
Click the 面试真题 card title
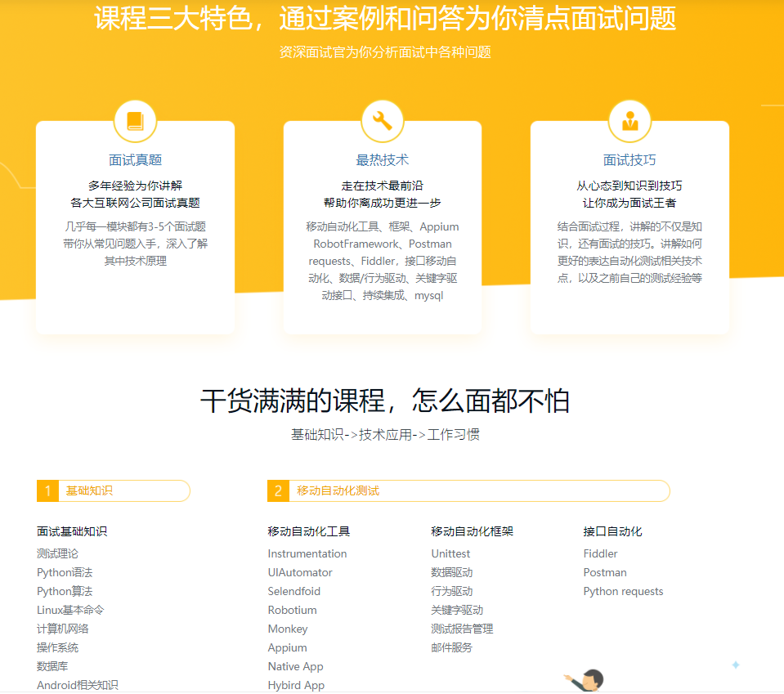(x=135, y=160)
